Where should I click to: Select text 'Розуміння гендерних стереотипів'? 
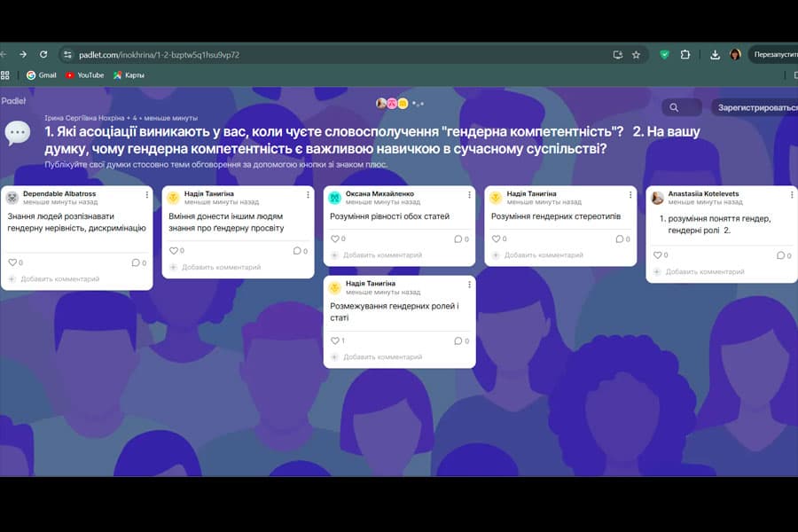[556, 216]
